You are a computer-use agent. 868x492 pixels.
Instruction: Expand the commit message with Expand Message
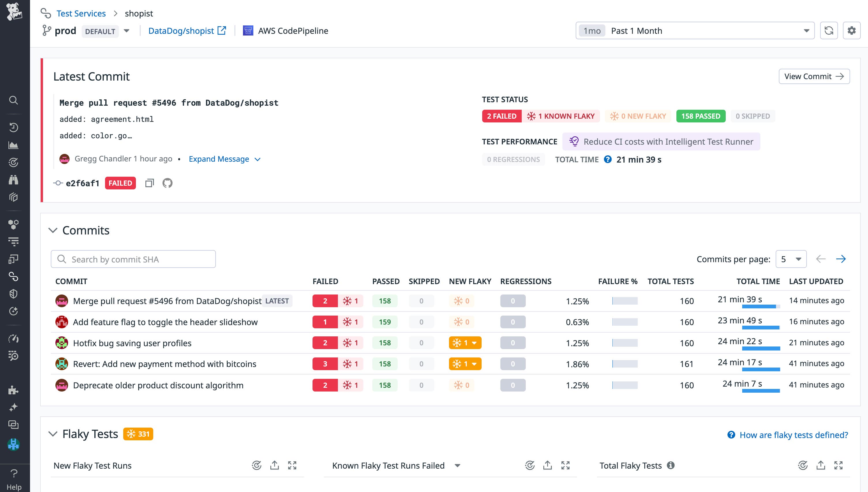coord(219,159)
